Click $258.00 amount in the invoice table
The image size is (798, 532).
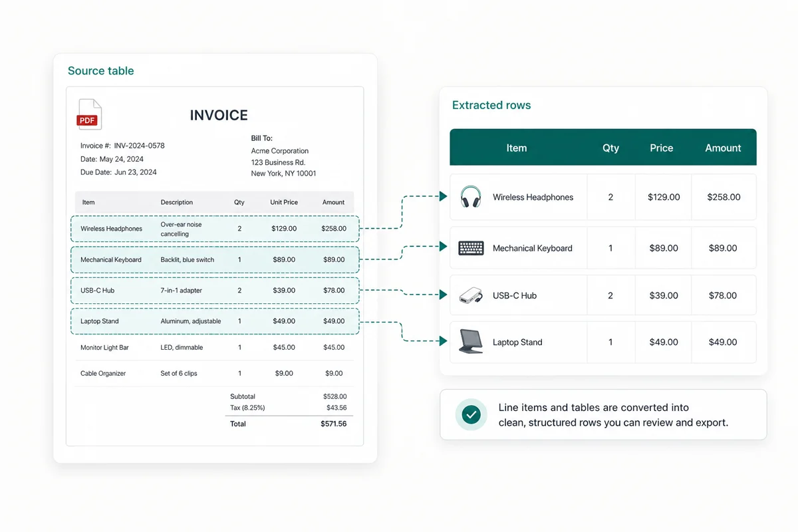pyautogui.click(x=334, y=229)
